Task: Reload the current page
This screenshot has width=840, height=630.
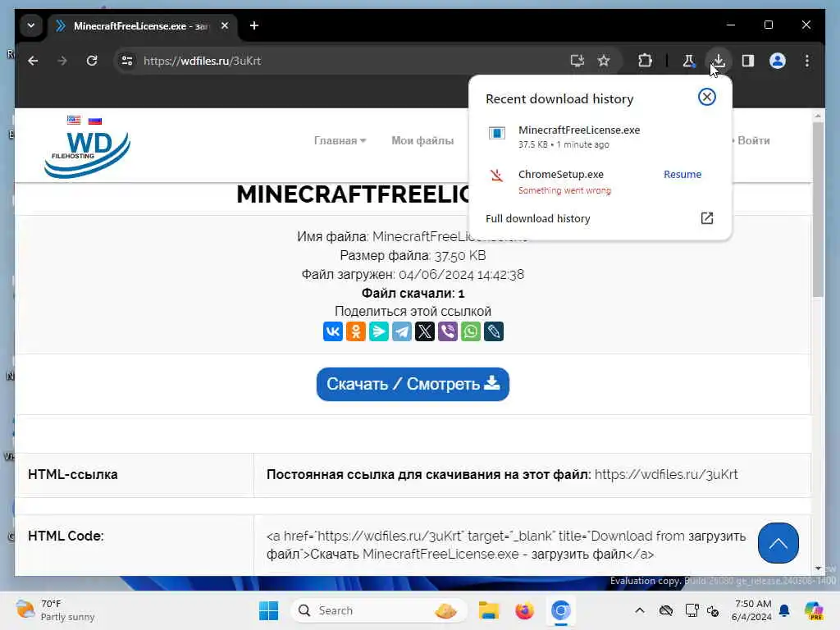Action: click(92, 61)
